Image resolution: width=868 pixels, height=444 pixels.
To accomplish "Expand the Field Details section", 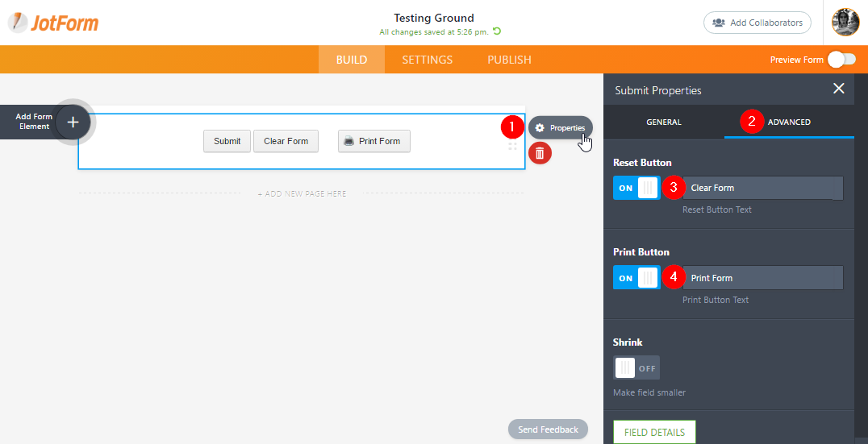I will 654,432.
